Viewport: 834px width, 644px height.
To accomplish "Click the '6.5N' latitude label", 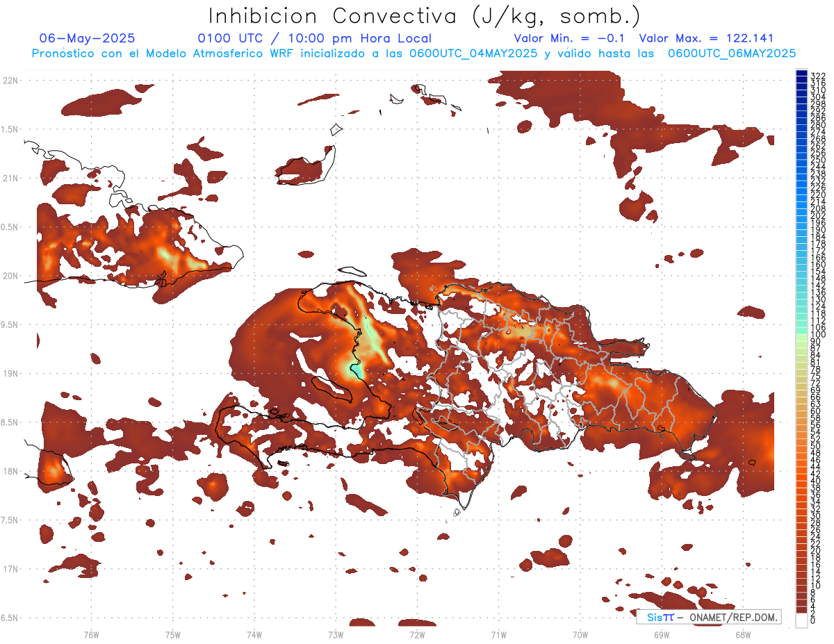I will 10,618.
